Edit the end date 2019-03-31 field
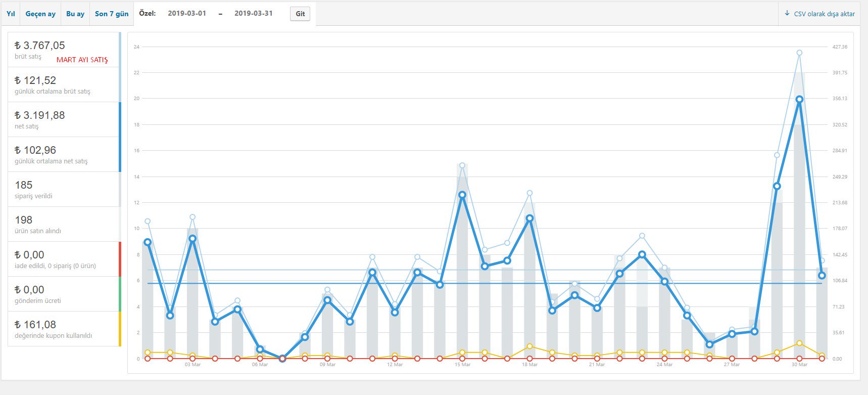The width and height of the screenshot is (868, 395). 254,14
